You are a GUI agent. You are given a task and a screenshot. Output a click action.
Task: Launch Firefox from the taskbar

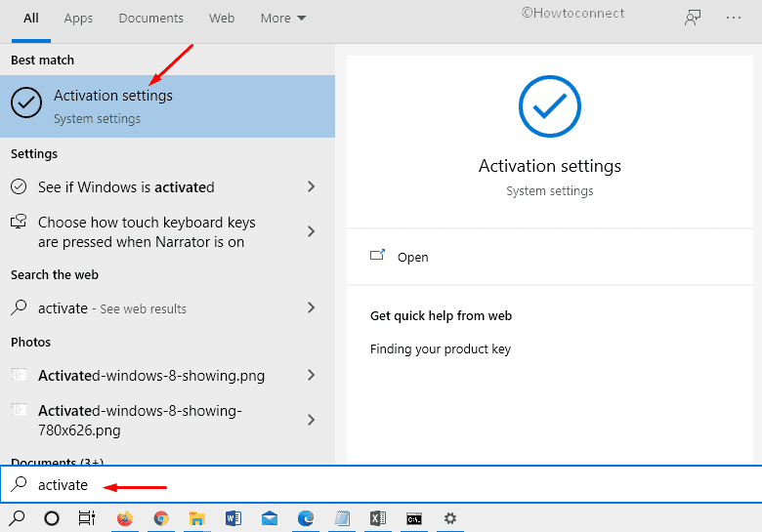[125, 518]
